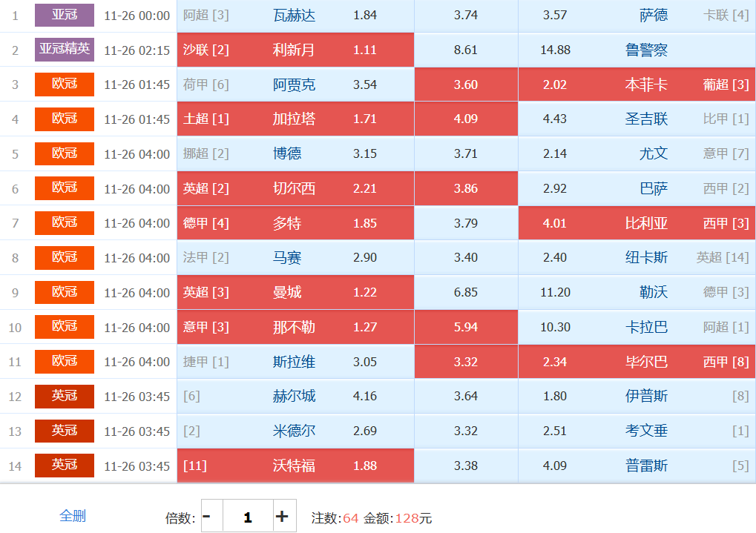Deselect 比利亚 away win odds 4.01
The height and width of the screenshot is (533, 756).
click(x=636, y=223)
